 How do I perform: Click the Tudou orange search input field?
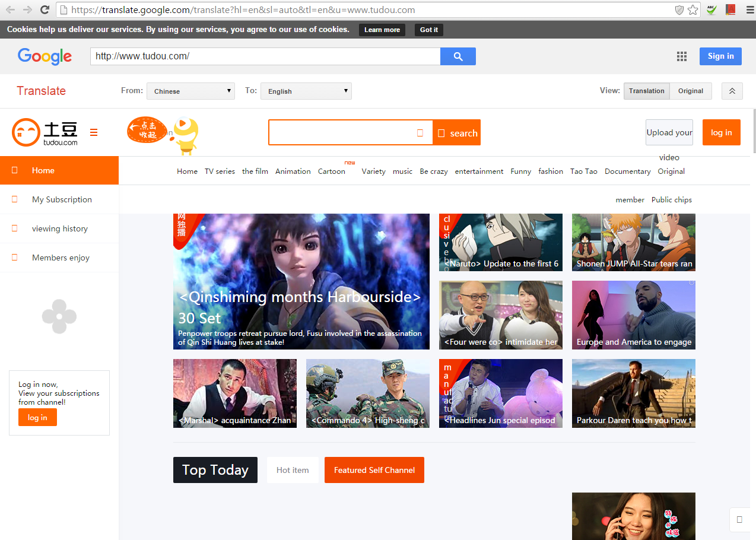pyautogui.click(x=341, y=132)
